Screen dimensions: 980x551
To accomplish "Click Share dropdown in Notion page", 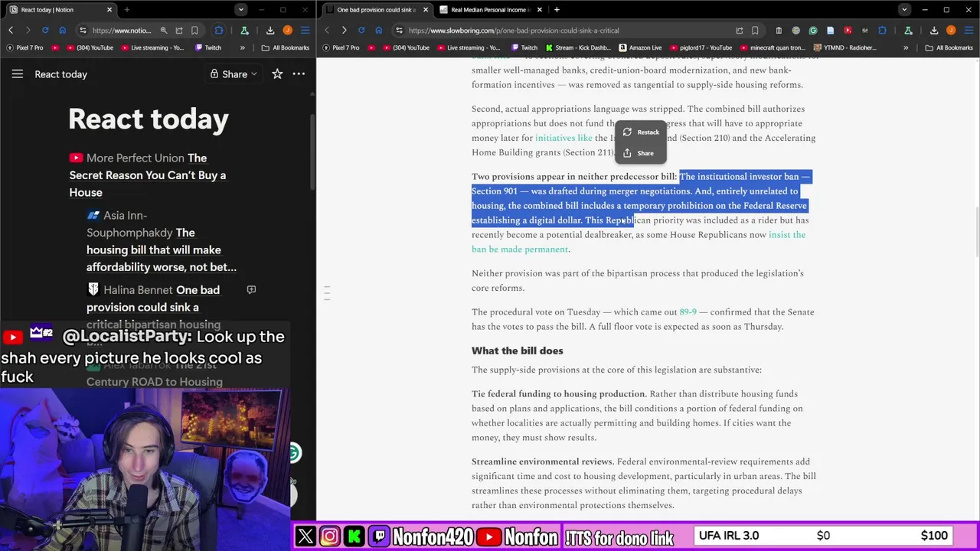I will [x=234, y=74].
